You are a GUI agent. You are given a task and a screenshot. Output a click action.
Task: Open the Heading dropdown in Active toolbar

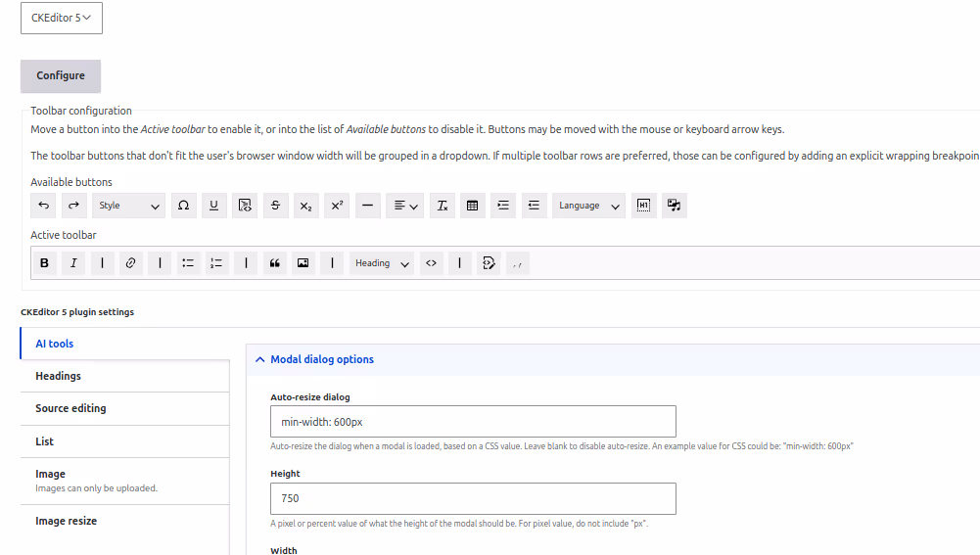382,263
